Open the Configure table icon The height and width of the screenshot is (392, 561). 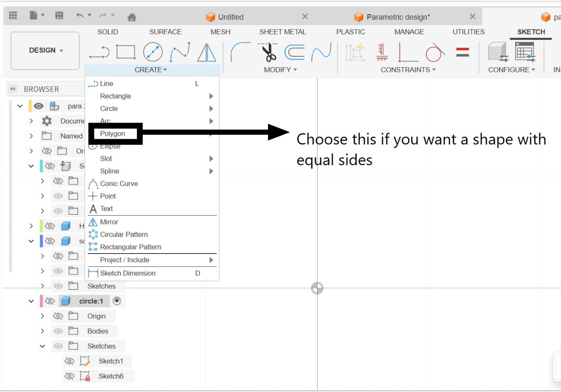click(525, 52)
